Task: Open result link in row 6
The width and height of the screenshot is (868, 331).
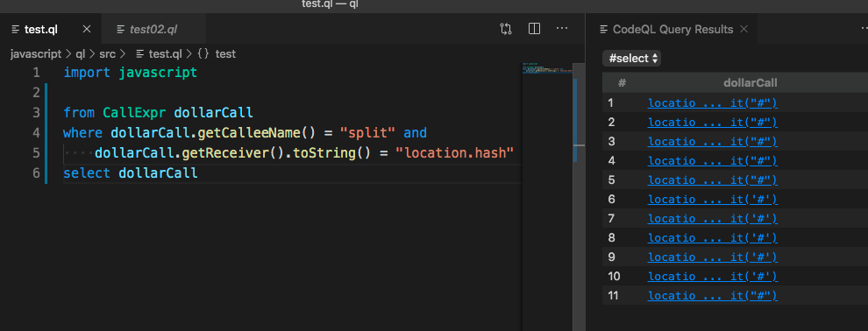Action: pos(713,199)
